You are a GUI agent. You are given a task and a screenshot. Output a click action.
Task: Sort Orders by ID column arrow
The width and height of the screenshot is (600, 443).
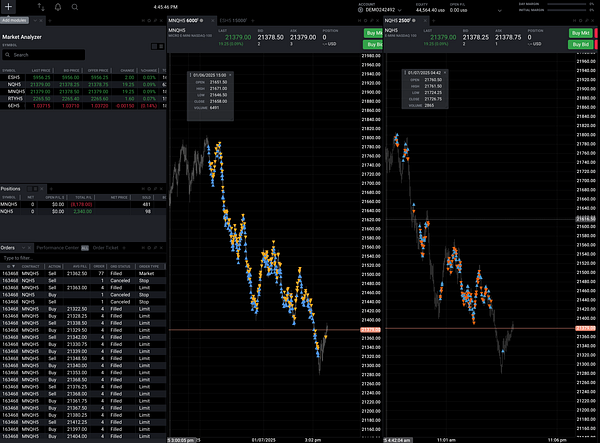[x=14, y=266]
